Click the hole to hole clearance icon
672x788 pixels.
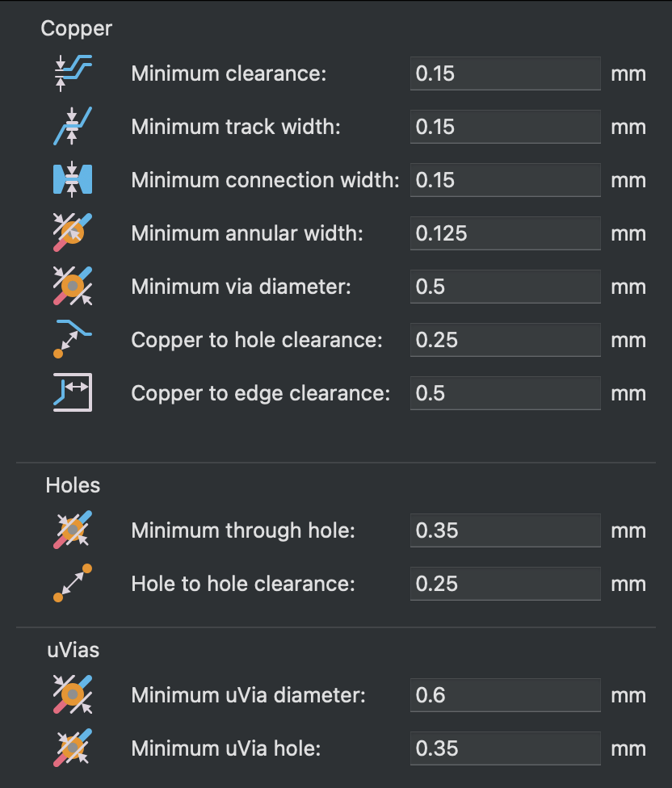tap(72, 583)
